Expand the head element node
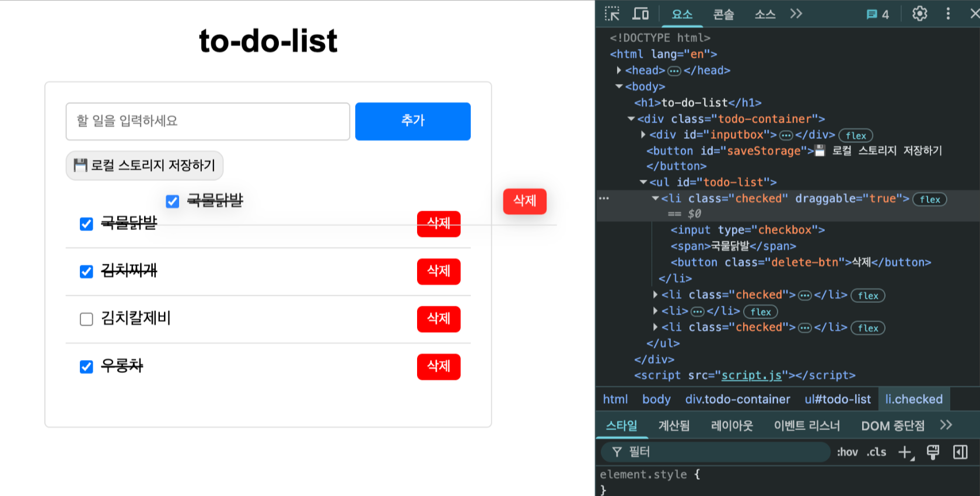 pos(619,70)
